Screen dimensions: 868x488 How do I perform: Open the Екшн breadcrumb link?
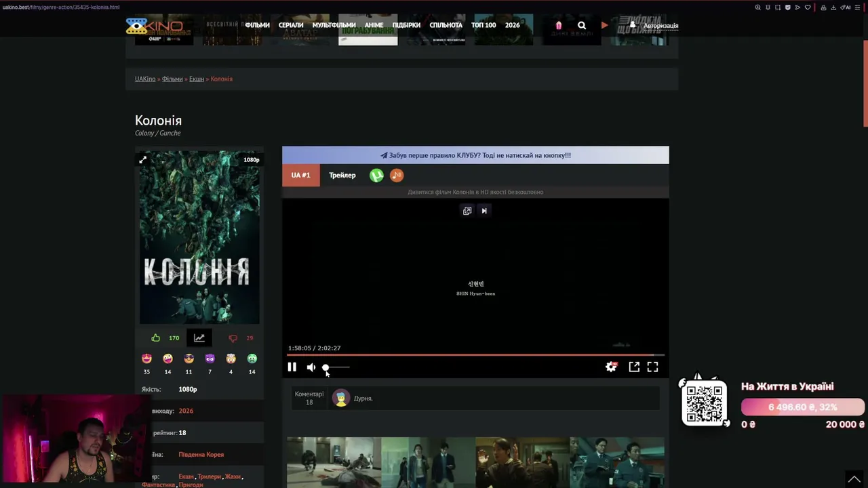[x=196, y=79]
